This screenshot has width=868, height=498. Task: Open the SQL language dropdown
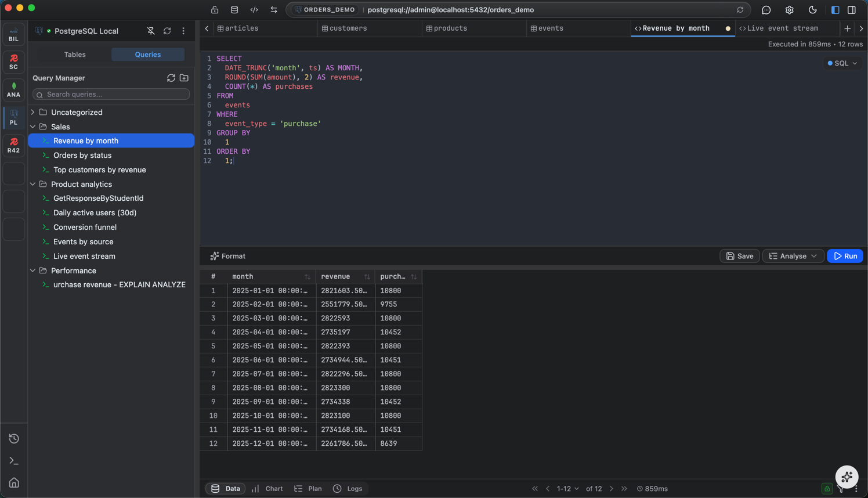pyautogui.click(x=842, y=63)
